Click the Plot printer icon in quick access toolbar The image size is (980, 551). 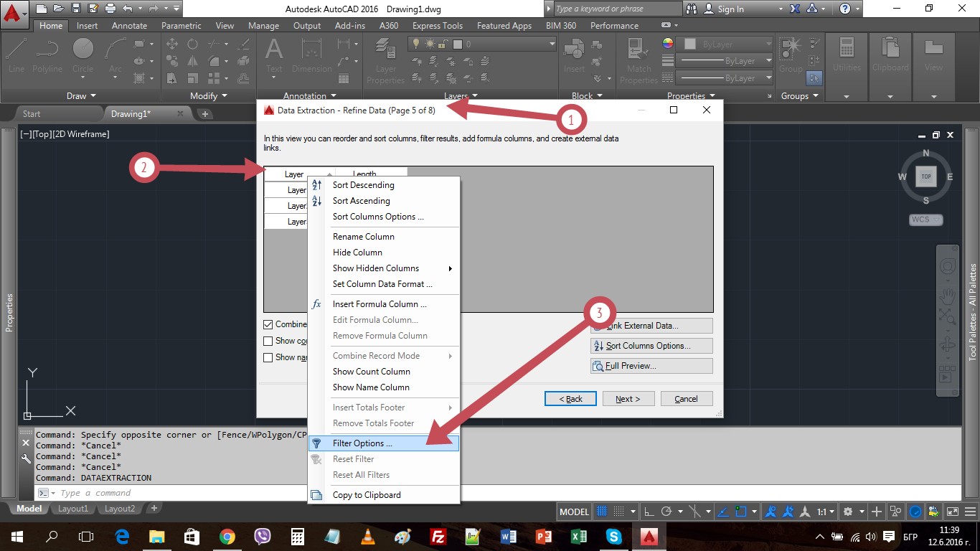(x=110, y=9)
